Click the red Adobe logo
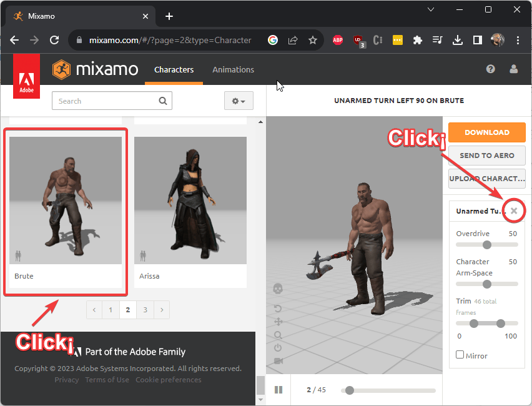The width and height of the screenshot is (532, 406). (26, 76)
